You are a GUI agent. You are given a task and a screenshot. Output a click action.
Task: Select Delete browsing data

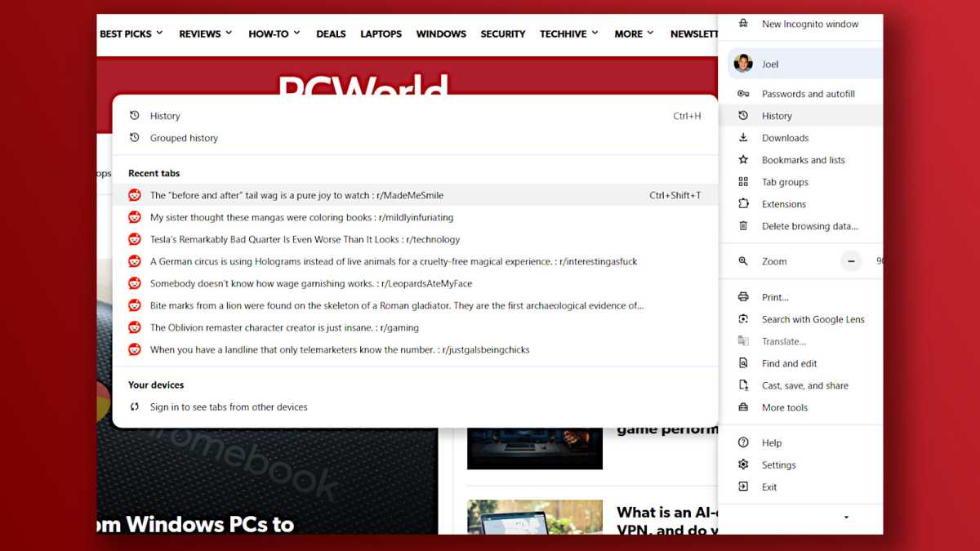coord(805,226)
